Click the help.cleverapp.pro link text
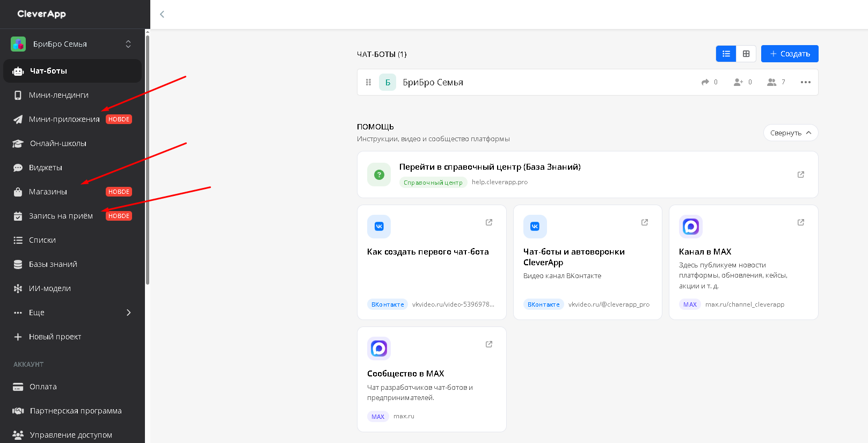This screenshot has height=443, width=868. pyautogui.click(x=500, y=182)
